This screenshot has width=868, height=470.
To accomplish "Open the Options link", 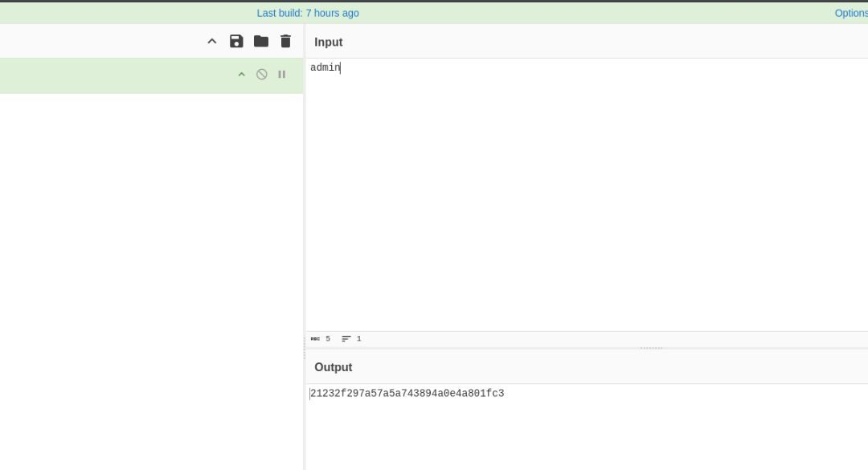I will [851, 13].
